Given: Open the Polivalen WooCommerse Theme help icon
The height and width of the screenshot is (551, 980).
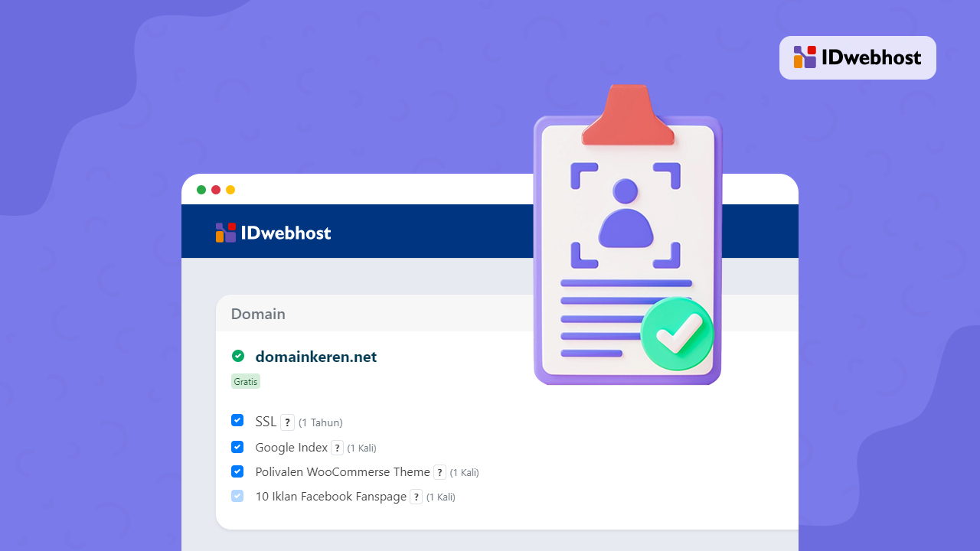Looking at the screenshot, I should [x=439, y=472].
